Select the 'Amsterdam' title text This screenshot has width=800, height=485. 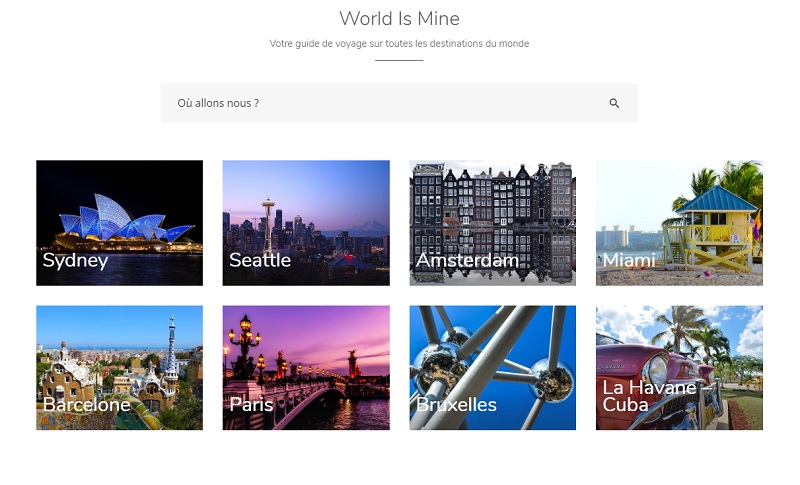coord(467,261)
